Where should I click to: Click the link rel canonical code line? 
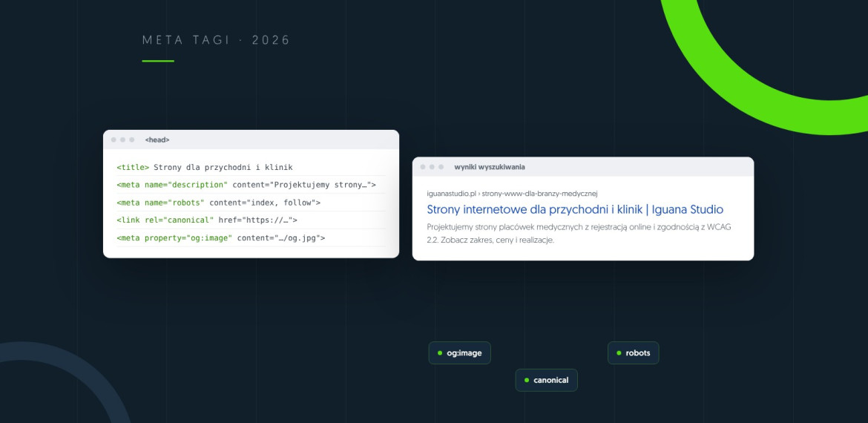[x=207, y=220]
